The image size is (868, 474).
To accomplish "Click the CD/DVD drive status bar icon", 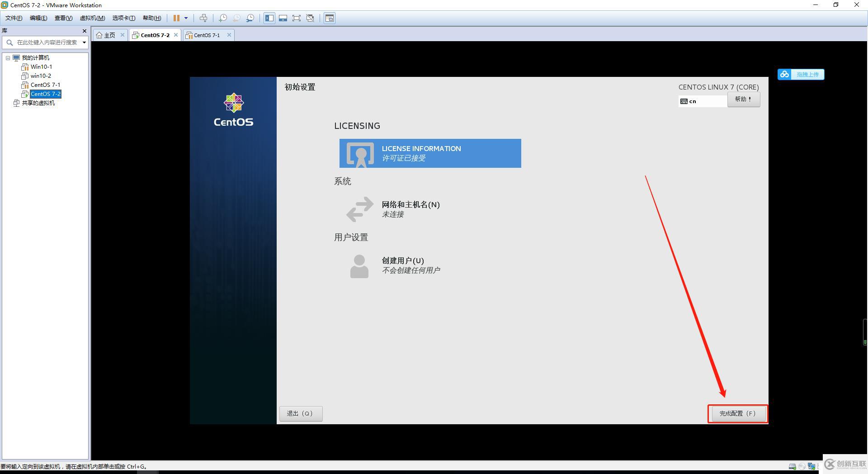I will tap(802, 466).
